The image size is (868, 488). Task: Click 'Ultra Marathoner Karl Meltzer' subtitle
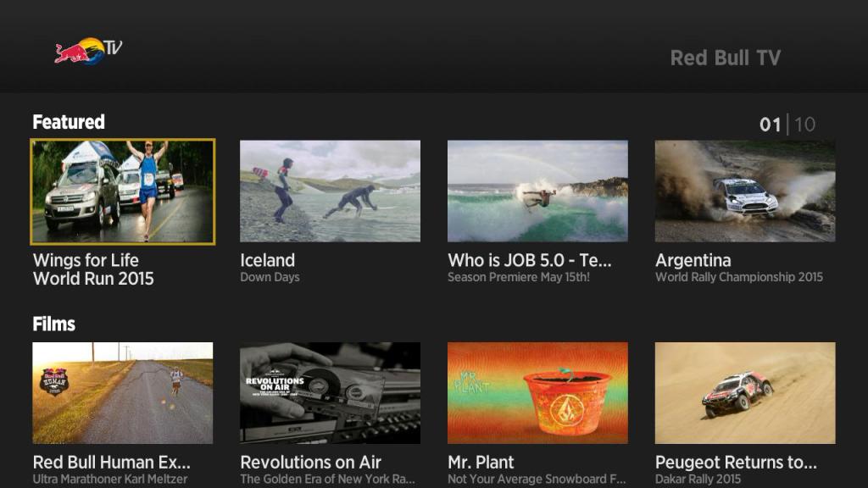[110, 480]
